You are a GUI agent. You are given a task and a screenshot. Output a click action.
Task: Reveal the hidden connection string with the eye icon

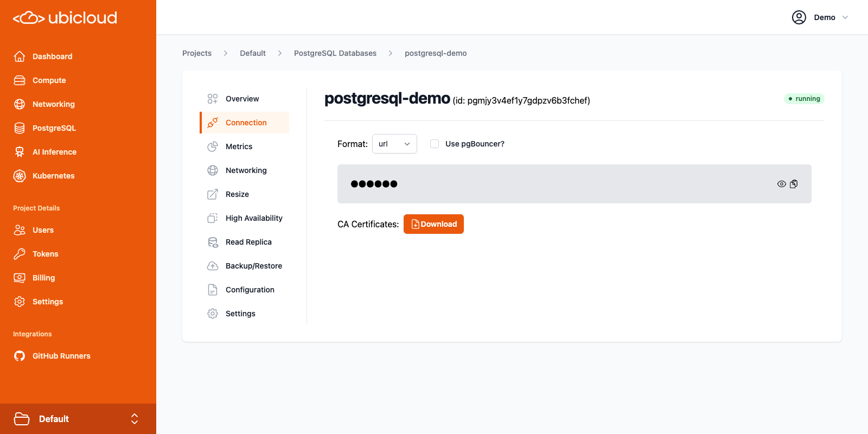click(782, 184)
